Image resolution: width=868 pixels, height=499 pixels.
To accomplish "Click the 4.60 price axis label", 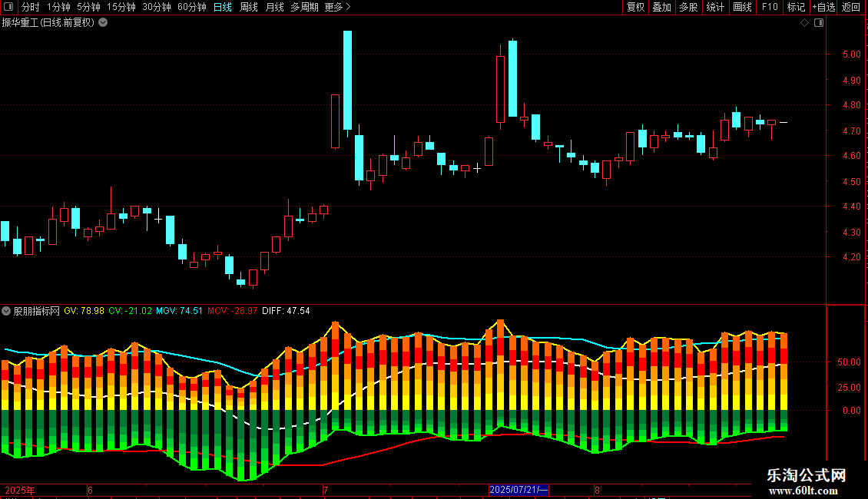I will point(851,156).
